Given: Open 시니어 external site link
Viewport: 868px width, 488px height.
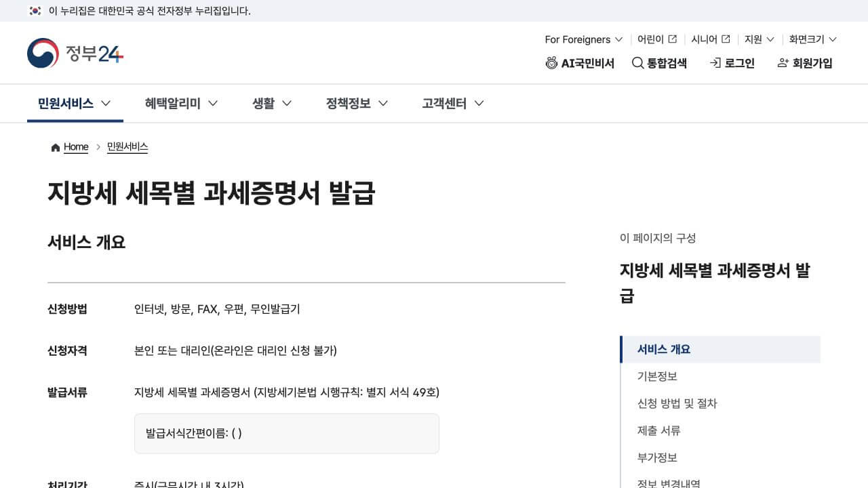Looking at the screenshot, I should [x=710, y=39].
